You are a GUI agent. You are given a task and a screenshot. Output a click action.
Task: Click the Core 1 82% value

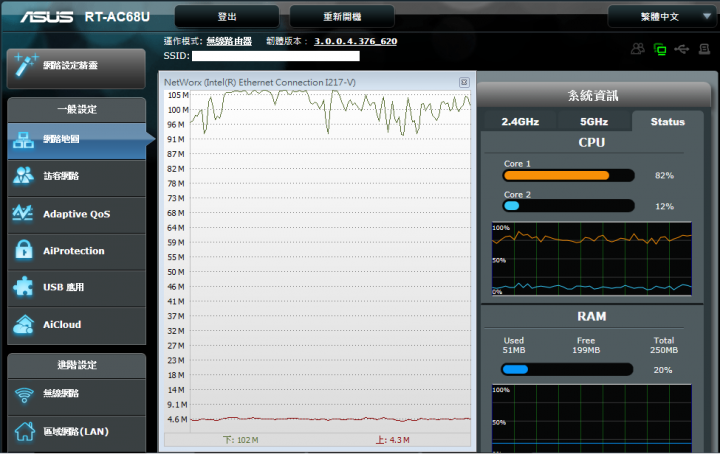tap(664, 176)
